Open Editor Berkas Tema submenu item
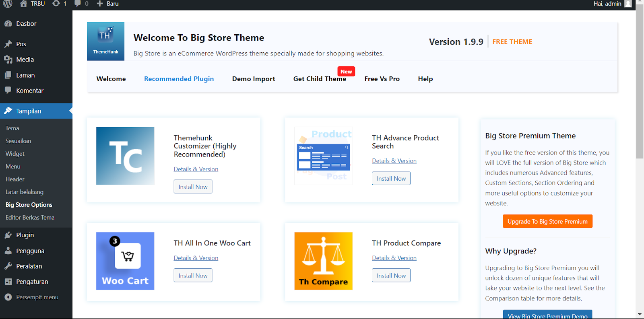644x319 pixels. coord(30,218)
